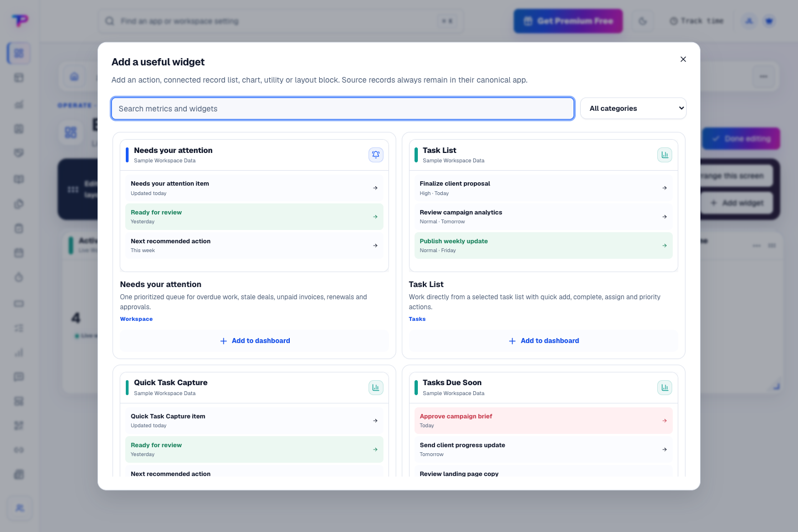Open the All categories dropdown
Viewport: 798px width, 532px height.
point(633,109)
